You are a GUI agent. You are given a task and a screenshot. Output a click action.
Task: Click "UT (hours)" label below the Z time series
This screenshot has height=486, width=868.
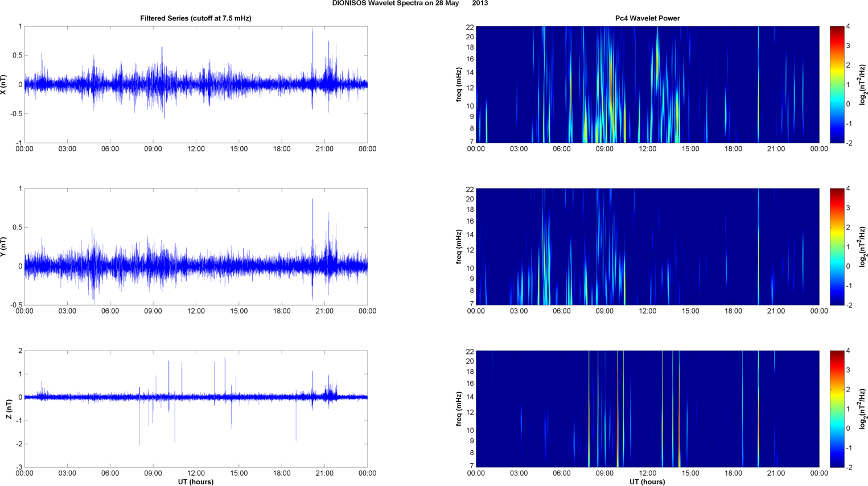point(196,482)
